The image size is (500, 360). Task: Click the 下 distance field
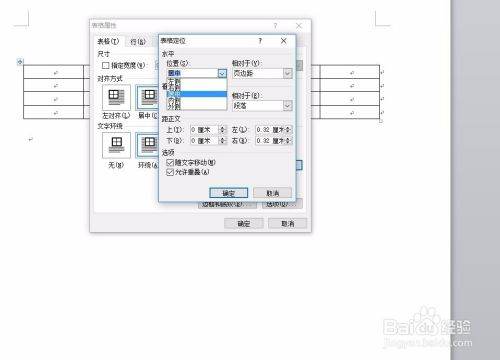click(x=205, y=141)
